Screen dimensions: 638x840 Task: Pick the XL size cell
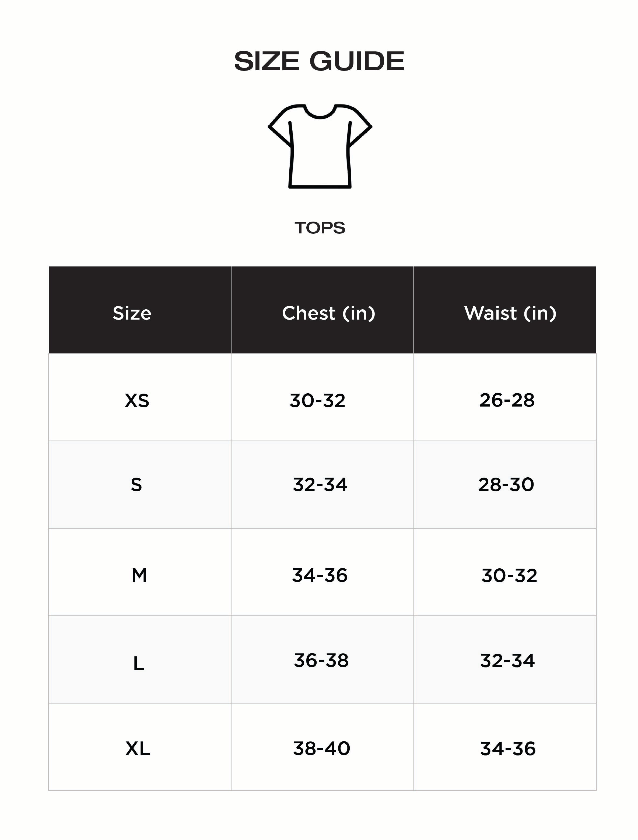pyautogui.click(x=138, y=749)
